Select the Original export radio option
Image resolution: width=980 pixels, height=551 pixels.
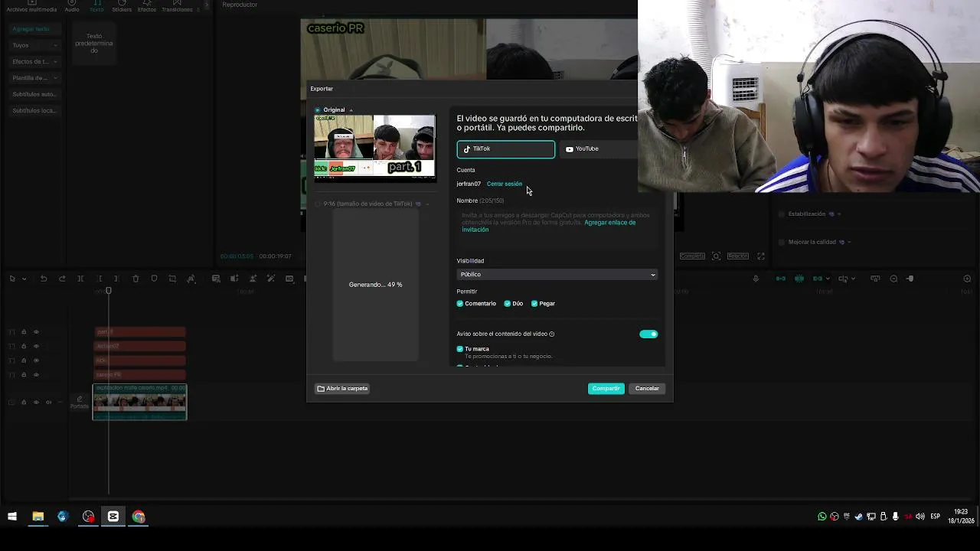(x=318, y=110)
